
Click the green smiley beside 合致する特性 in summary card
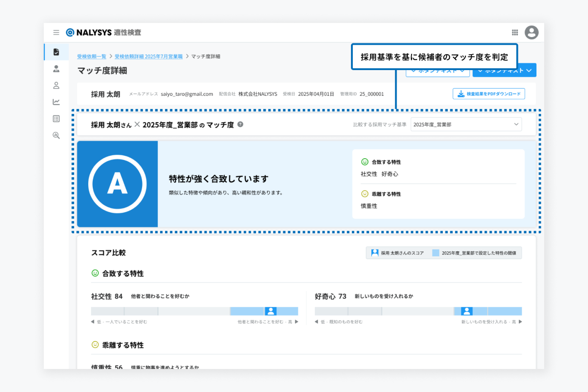(x=365, y=162)
